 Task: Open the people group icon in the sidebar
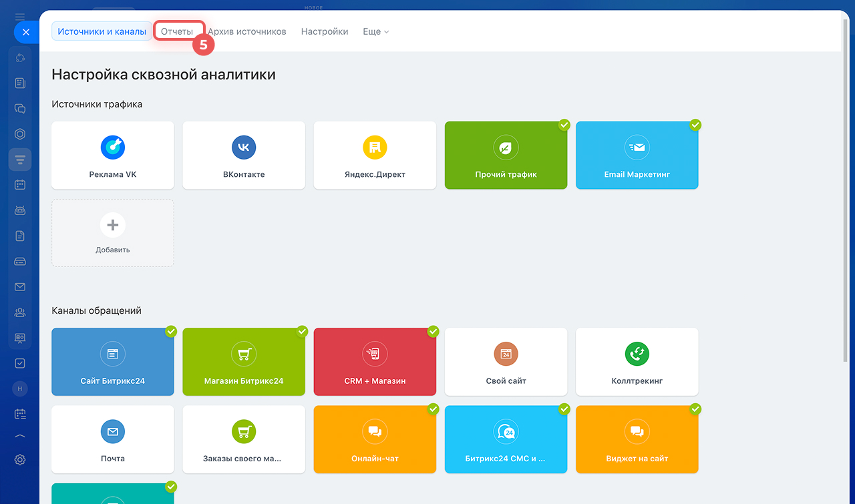tap(20, 312)
